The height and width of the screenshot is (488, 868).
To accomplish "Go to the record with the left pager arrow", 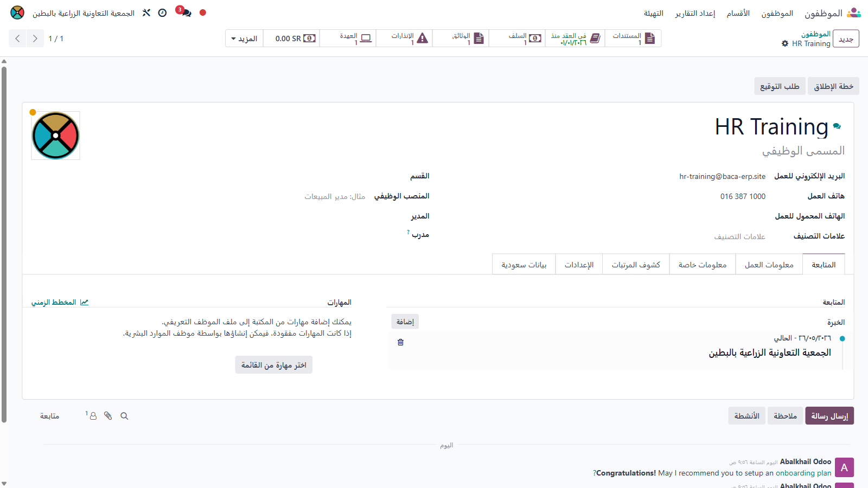I will pyautogui.click(x=17, y=38).
